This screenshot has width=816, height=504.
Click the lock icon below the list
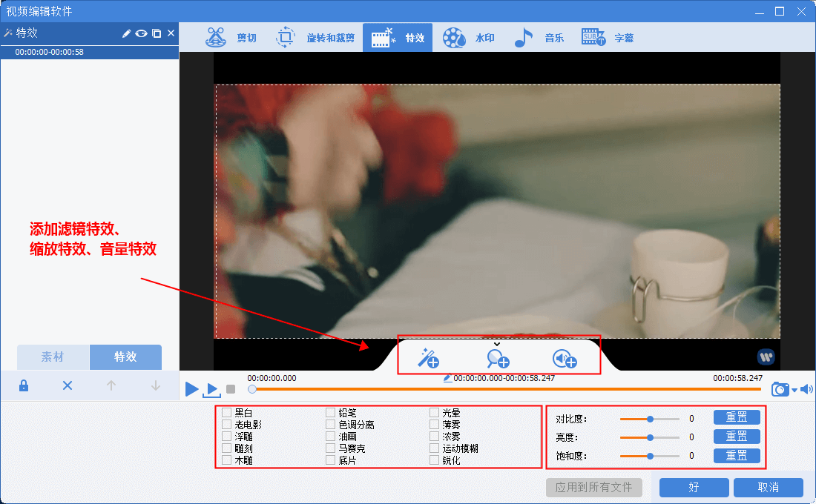point(24,385)
